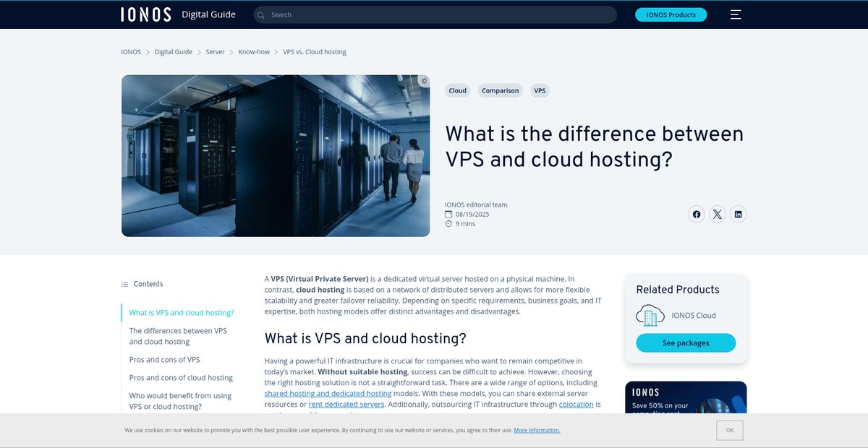Image resolution: width=868 pixels, height=448 pixels.
Task: Open More Information cookie link
Action: tap(537, 430)
